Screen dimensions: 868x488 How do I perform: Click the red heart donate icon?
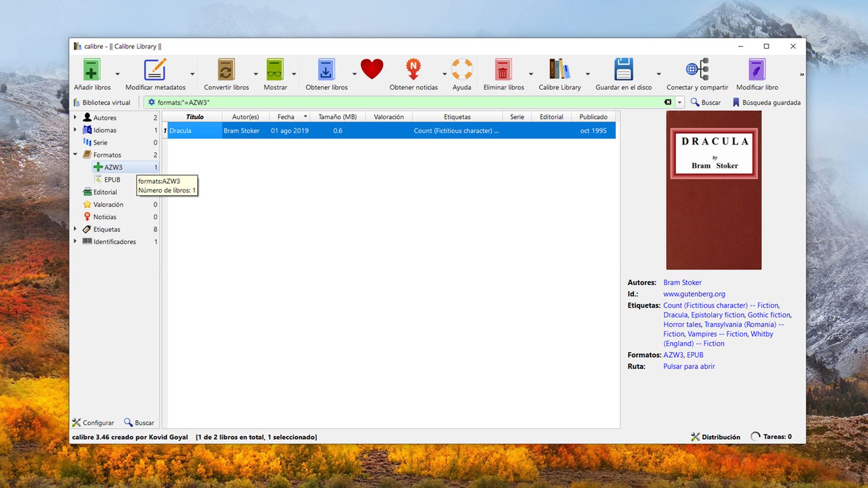click(372, 69)
